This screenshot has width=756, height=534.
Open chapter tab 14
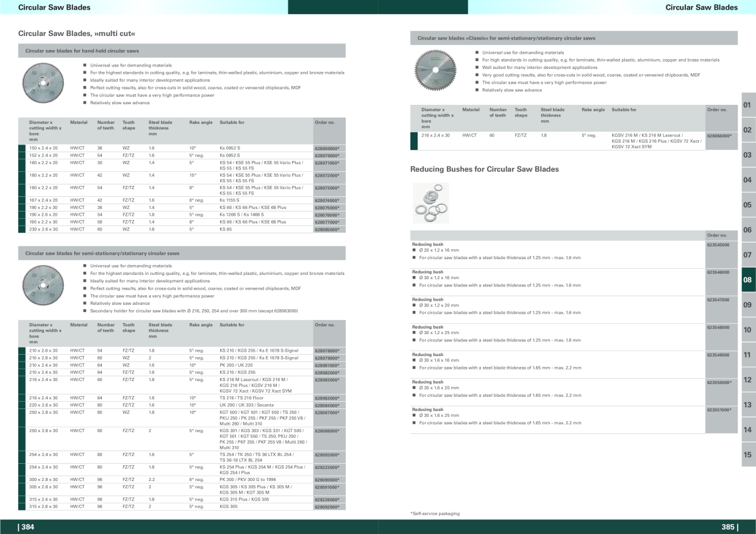click(748, 430)
